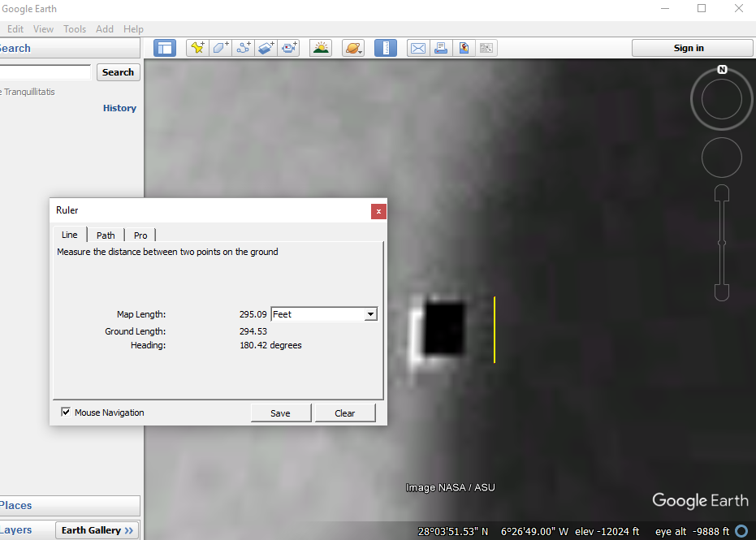Open Earth Gallery

point(97,530)
